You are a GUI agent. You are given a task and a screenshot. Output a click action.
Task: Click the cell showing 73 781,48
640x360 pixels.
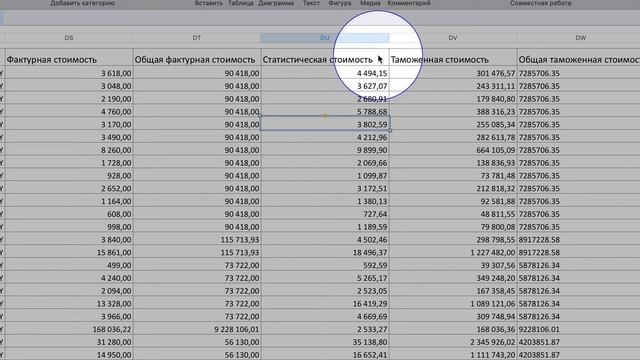point(453,176)
